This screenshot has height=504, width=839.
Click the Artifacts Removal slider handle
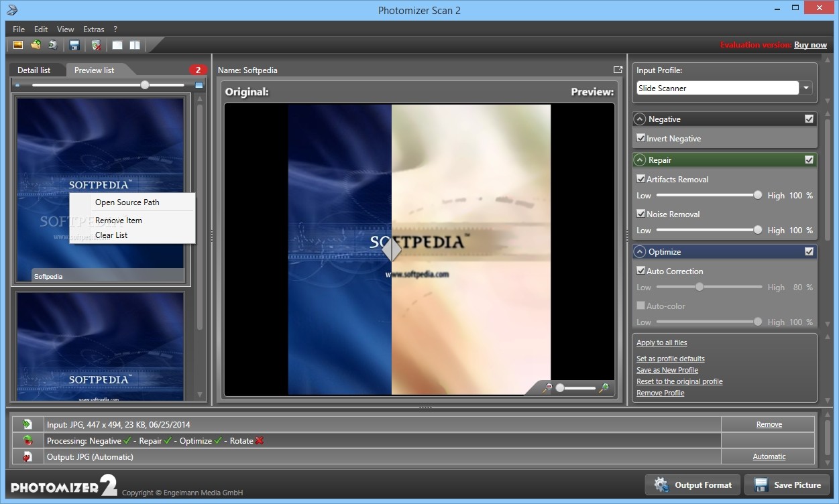pyautogui.click(x=758, y=196)
